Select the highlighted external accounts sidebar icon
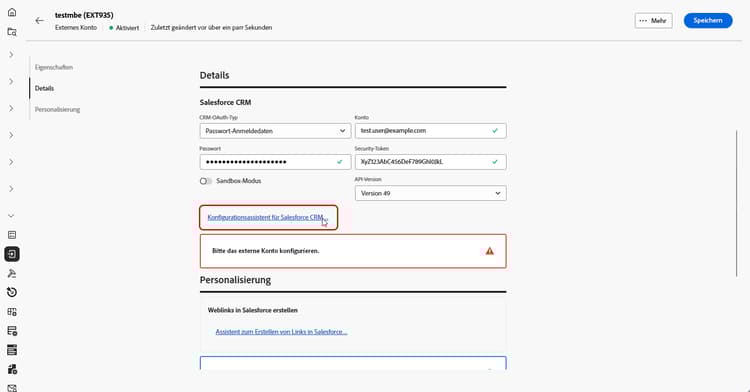750x392 pixels. coord(12,254)
